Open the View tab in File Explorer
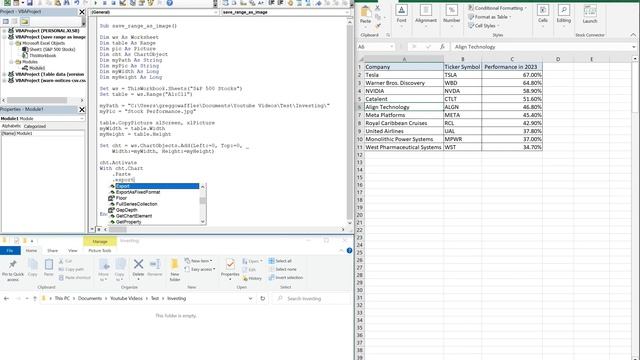The height and width of the screenshot is (360, 640). [x=73, y=250]
